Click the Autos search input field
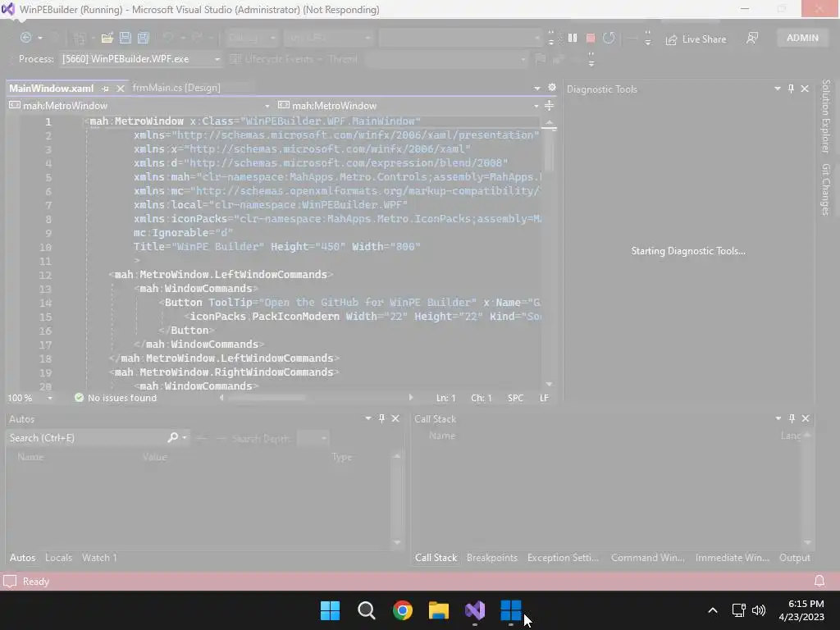 (x=87, y=438)
